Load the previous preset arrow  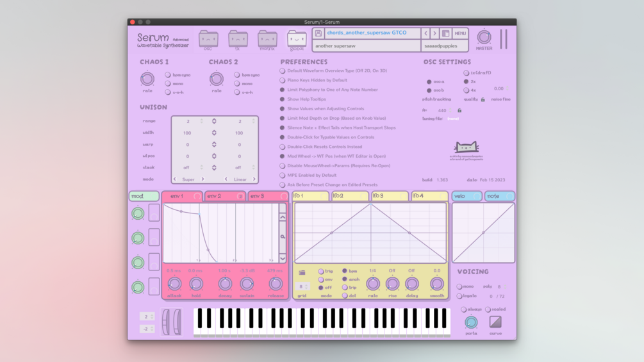[426, 33]
